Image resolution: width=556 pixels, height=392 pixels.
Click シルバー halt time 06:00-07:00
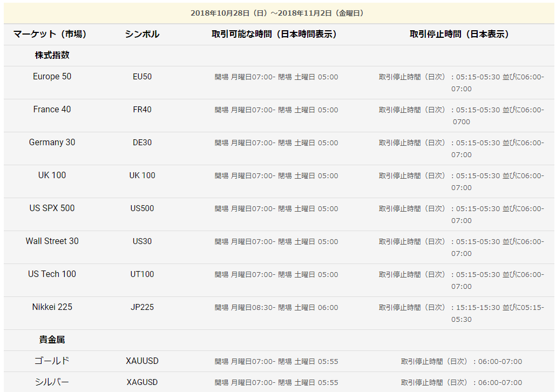point(462,383)
